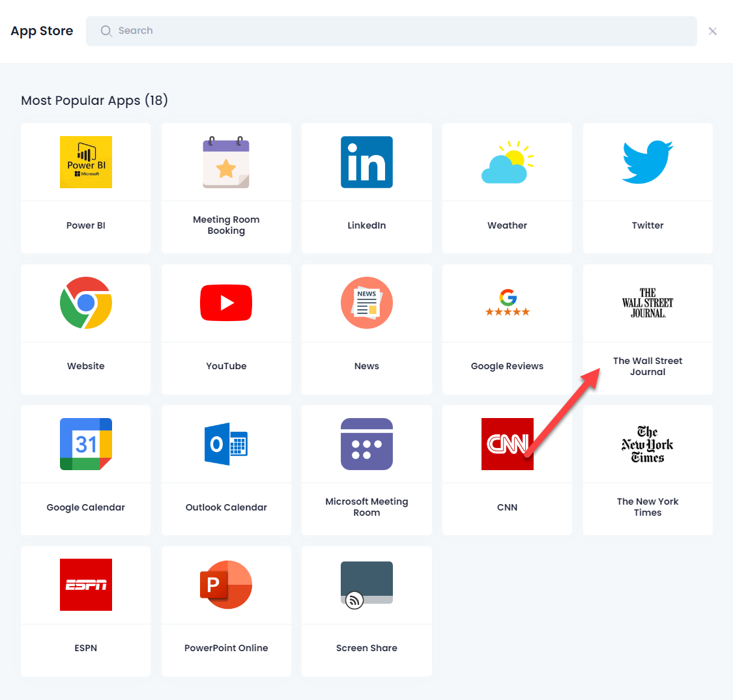Image resolution: width=733 pixels, height=700 pixels.
Task: Click the Weather app name
Action: click(507, 225)
